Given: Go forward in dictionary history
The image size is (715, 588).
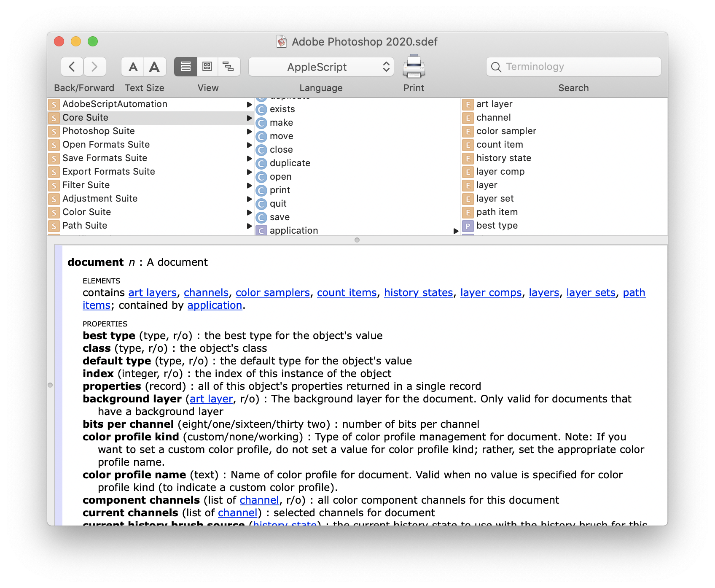Looking at the screenshot, I should coord(94,67).
